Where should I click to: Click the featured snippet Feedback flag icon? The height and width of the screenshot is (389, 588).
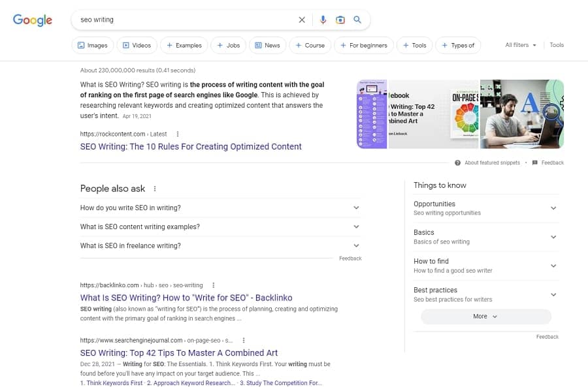[x=534, y=163]
